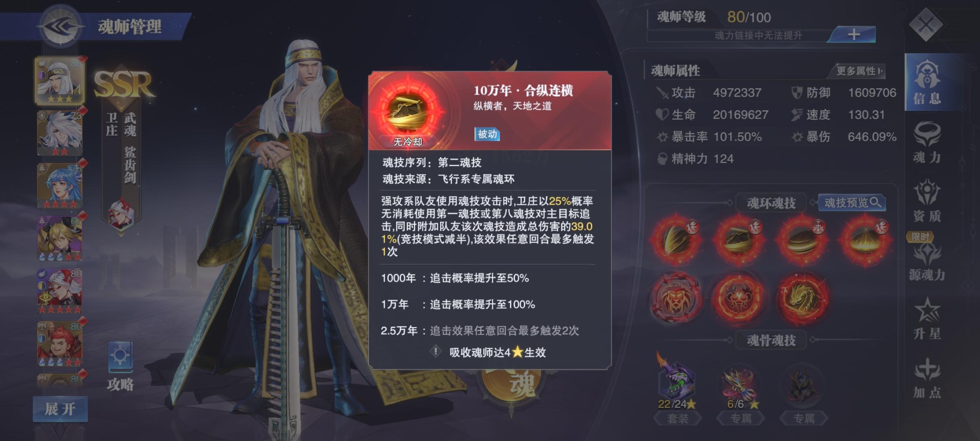The height and width of the screenshot is (441, 980).
Task: Select the golden dragon soul ring skill
Action: [802, 298]
